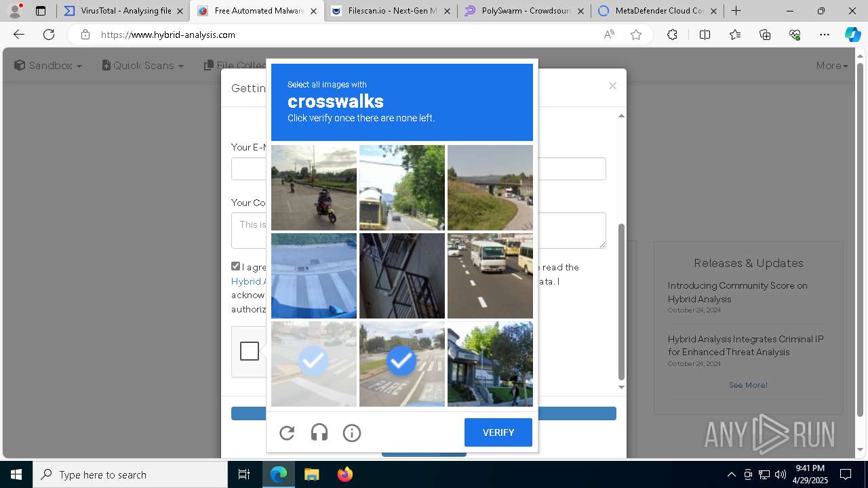Open Task View on taskbar
868x488 pixels.
point(244,474)
